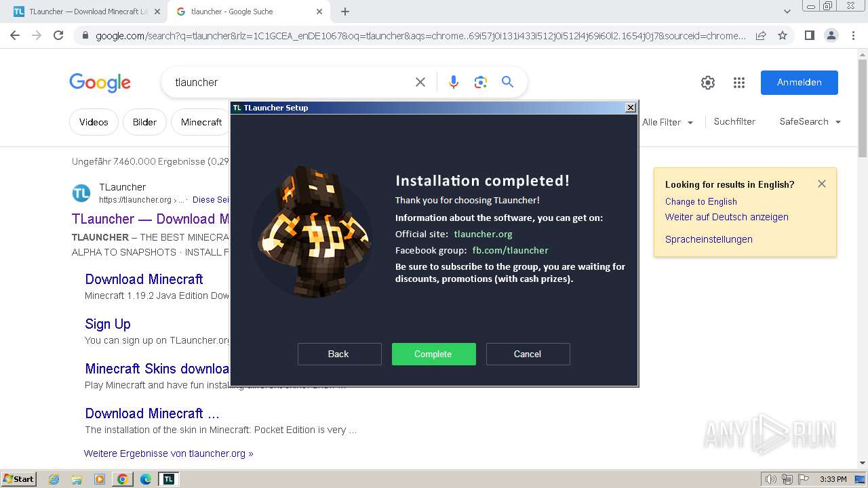This screenshot has width=868, height=488.
Task: Open the Download Minecraft ... sitelink
Action: pos(152,413)
